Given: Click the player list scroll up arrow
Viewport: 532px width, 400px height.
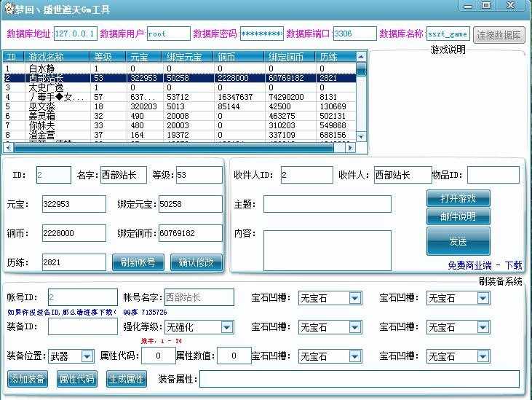Looking at the screenshot, I should (x=361, y=56).
